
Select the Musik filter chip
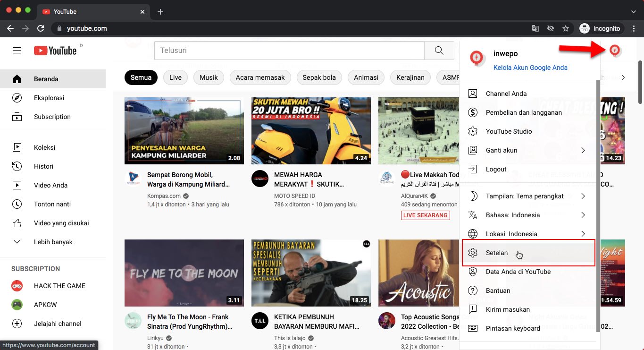(208, 77)
